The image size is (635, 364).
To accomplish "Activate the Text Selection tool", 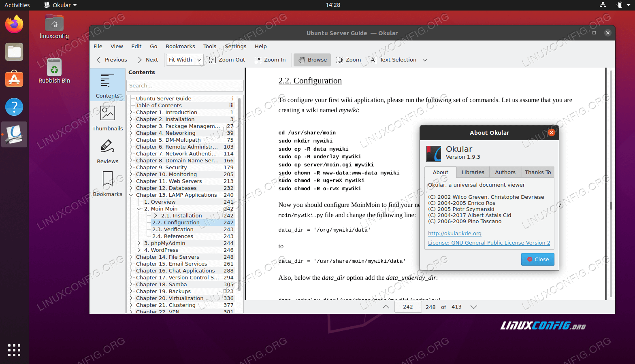I will pos(394,60).
